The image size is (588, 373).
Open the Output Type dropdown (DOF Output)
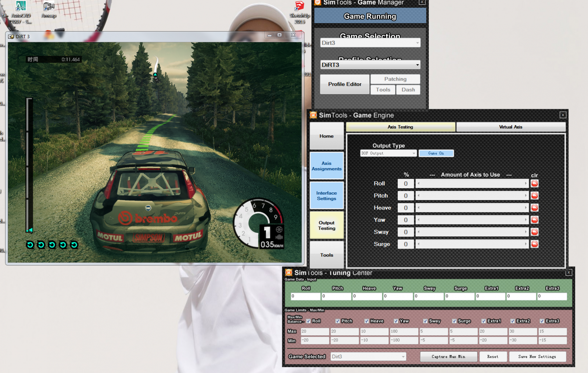tap(388, 153)
